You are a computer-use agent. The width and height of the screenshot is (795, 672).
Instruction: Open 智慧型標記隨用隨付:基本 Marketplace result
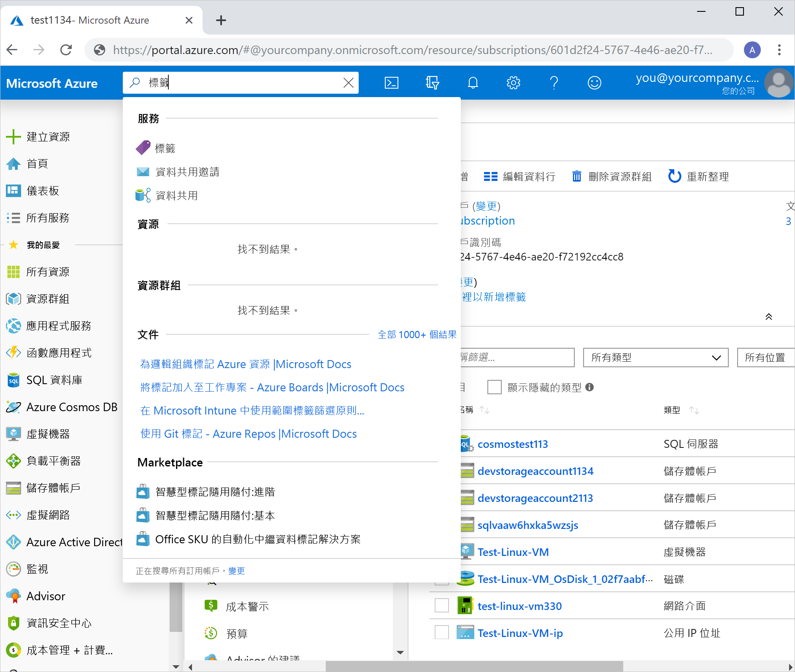[x=206, y=515]
